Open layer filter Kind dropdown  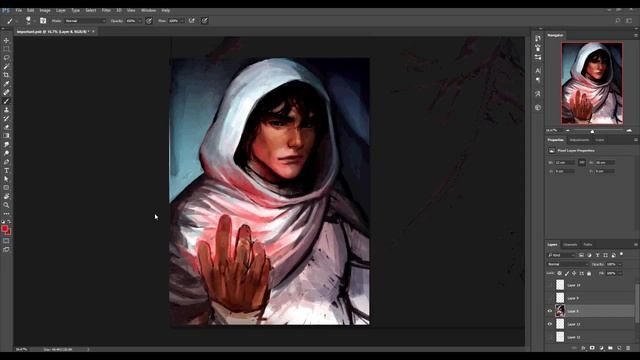coord(561,255)
